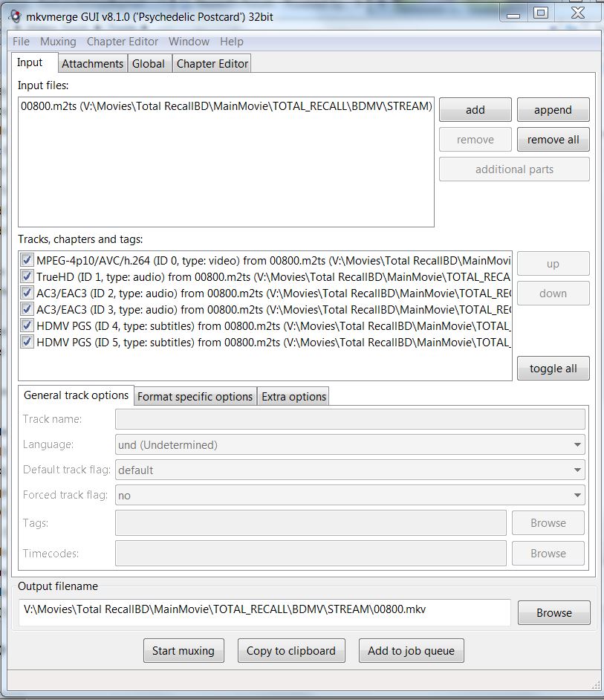Open the Muxing menu
Screen dimensions: 604x700
point(58,42)
